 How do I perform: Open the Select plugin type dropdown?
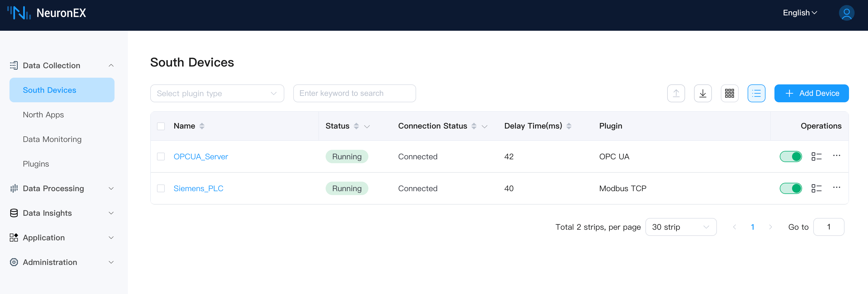point(217,93)
